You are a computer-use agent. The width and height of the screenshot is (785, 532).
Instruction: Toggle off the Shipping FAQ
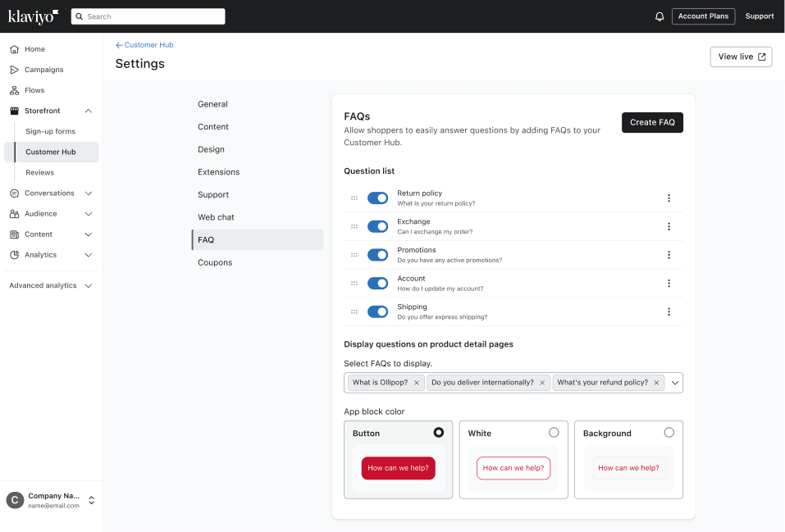point(377,311)
